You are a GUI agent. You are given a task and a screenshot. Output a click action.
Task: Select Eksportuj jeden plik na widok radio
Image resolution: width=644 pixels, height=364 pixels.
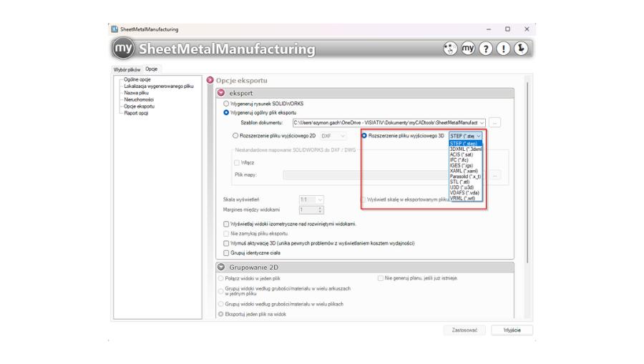(x=221, y=314)
